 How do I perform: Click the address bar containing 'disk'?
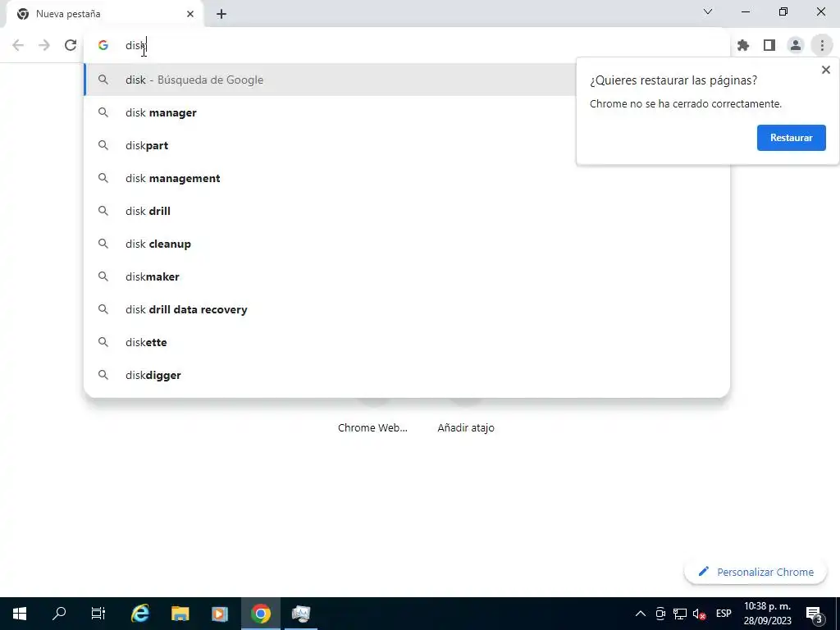point(407,46)
